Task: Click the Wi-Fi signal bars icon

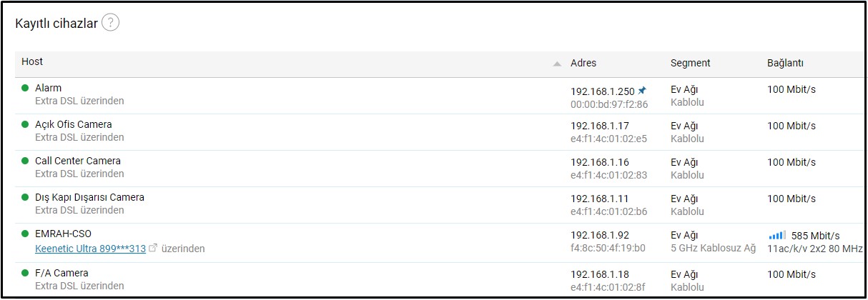Action: (776, 235)
